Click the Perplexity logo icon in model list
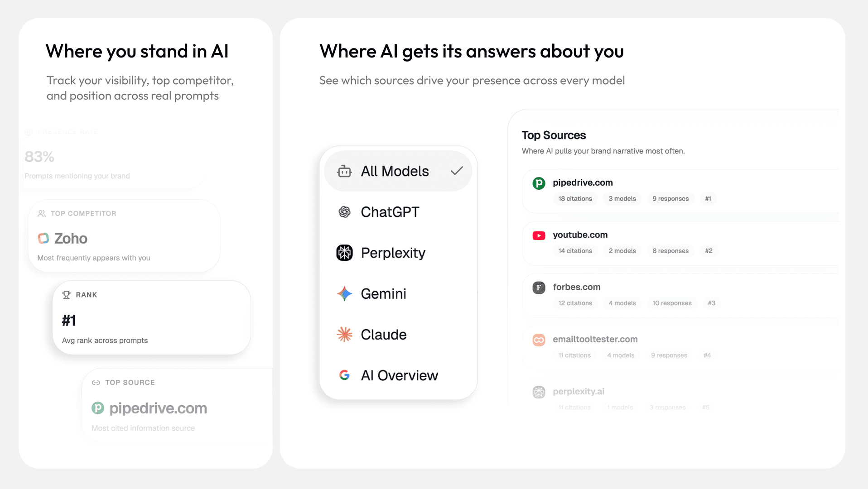 point(344,253)
